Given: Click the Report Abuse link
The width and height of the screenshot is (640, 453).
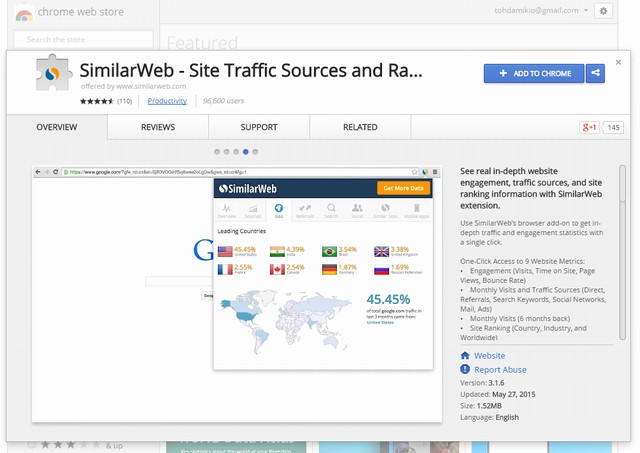Looking at the screenshot, I should tap(500, 369).
